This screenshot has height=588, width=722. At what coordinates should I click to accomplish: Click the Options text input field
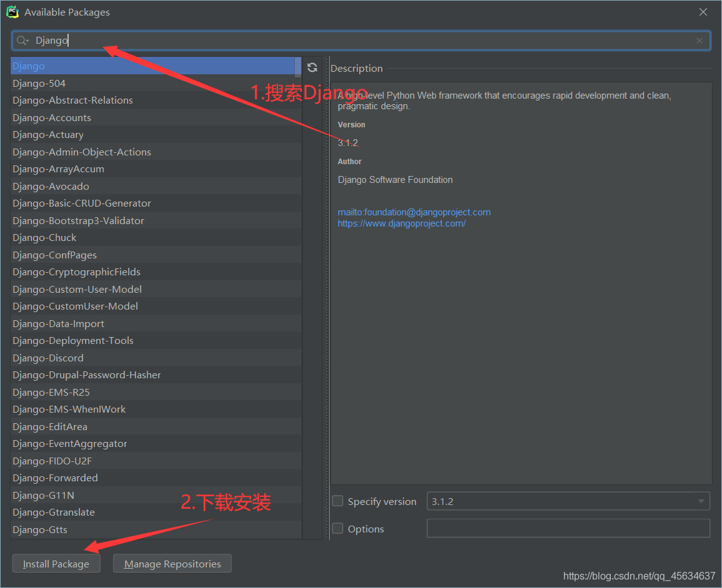(568, 528)
